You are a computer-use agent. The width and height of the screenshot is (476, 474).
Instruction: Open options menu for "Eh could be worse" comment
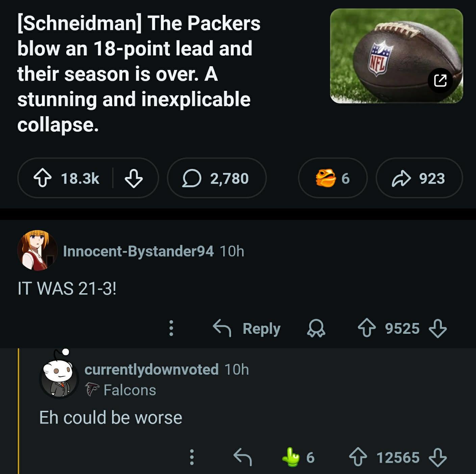192,457
